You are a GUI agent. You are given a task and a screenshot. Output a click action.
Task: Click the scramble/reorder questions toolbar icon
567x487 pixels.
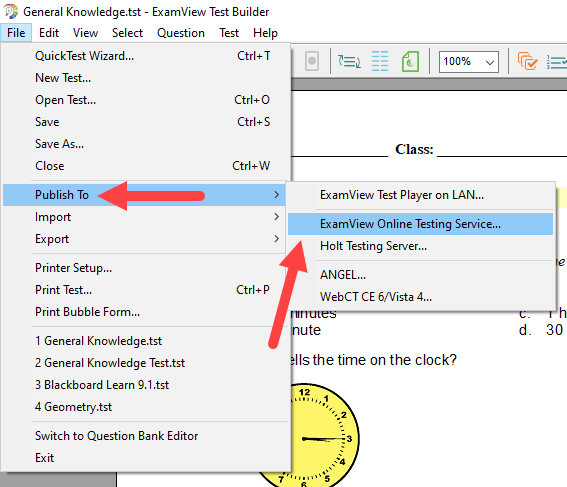tap(349, 61)
